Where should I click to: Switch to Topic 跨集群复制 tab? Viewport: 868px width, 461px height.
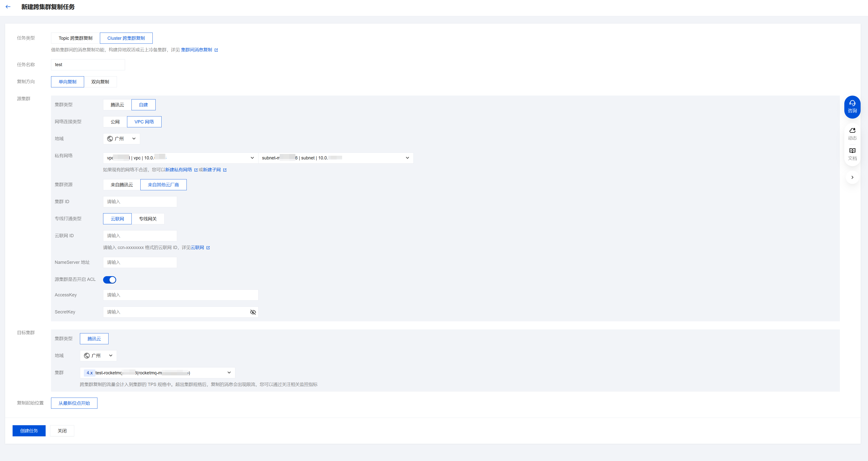pyautogui.click(x=75, y=38)
